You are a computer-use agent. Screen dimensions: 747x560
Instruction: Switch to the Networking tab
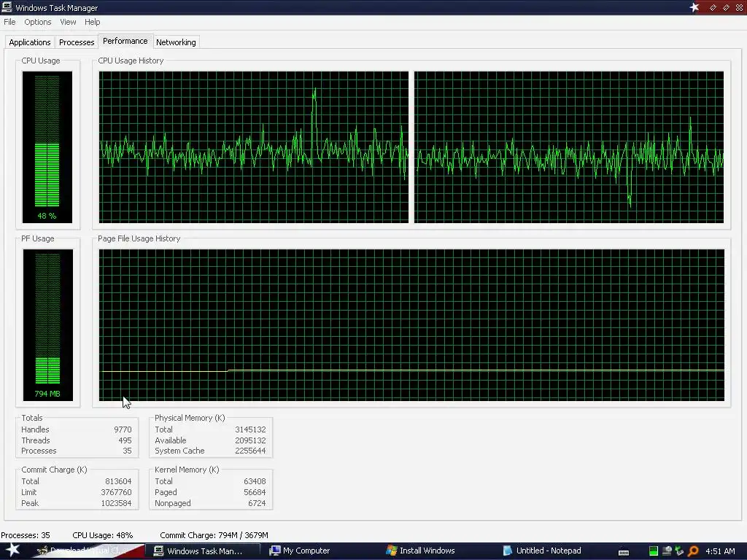click(176, 42)
